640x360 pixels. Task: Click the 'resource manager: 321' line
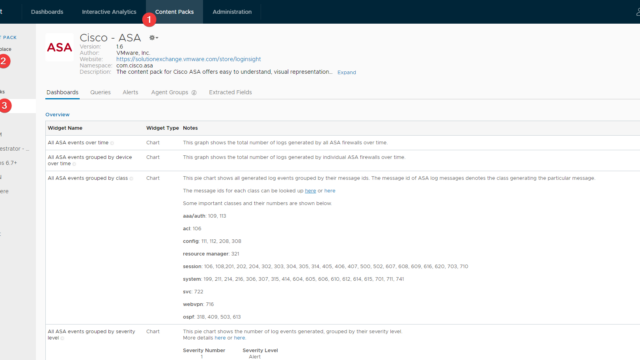[x=211, y=254]
